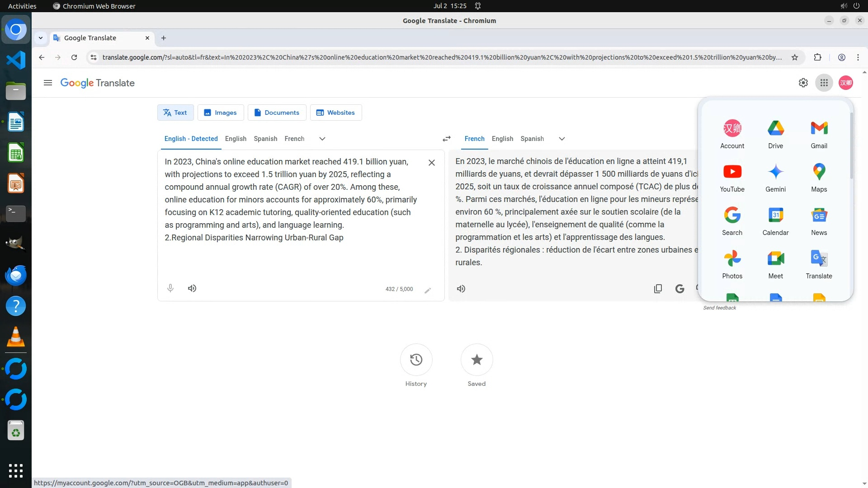Swap source and target languages
This screenshot has width=868, height=488.
click(x=447, y=139)
